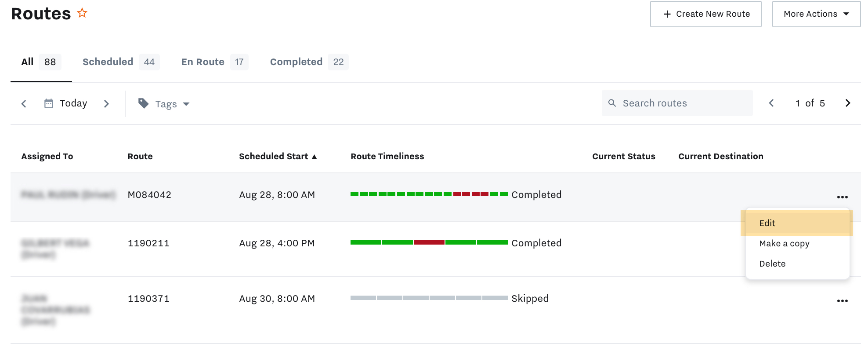Go to previous day using left chevron

[x=24, y=104]
